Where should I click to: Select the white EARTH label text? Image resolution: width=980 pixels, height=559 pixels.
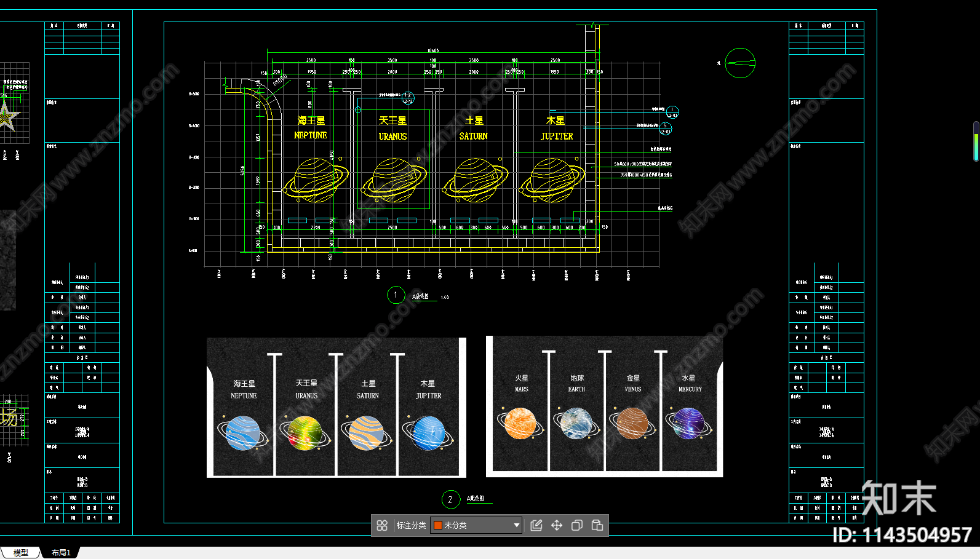coord(576,389)
